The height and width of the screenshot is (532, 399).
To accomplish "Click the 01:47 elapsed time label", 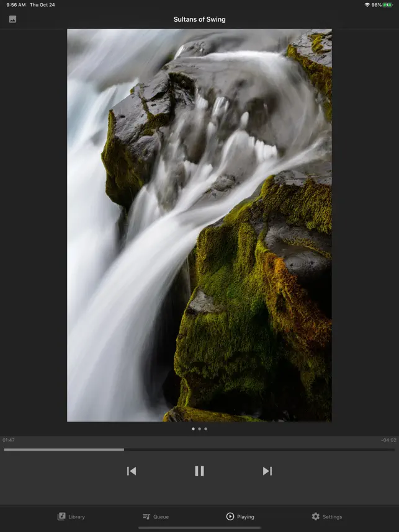I will 9,440.
